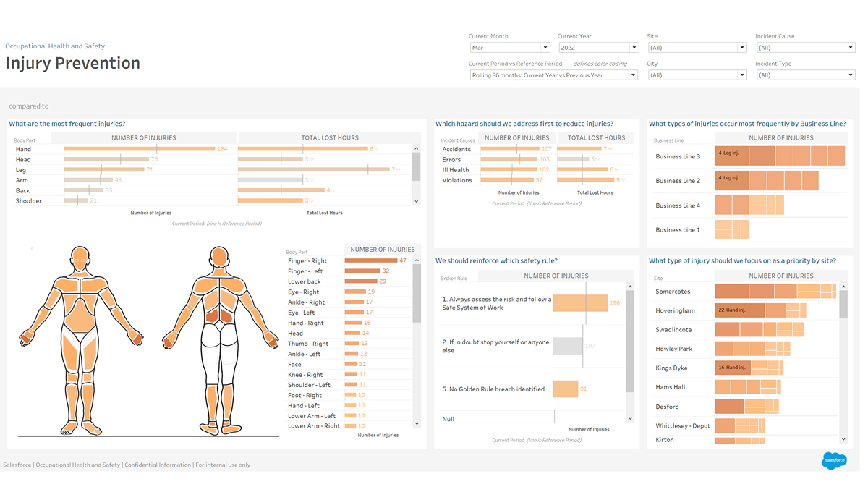Select the Business Line 3 leg injury block

point(731,156)
